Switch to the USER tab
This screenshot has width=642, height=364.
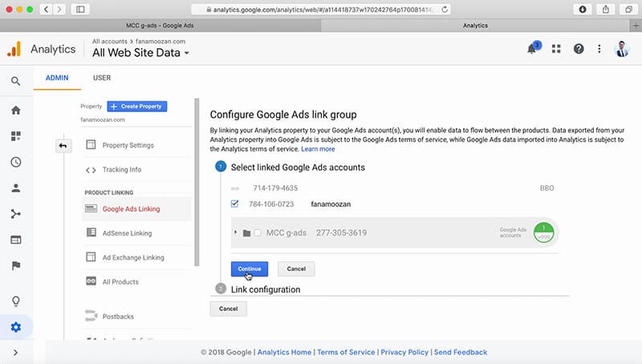[x=102, y=78]
